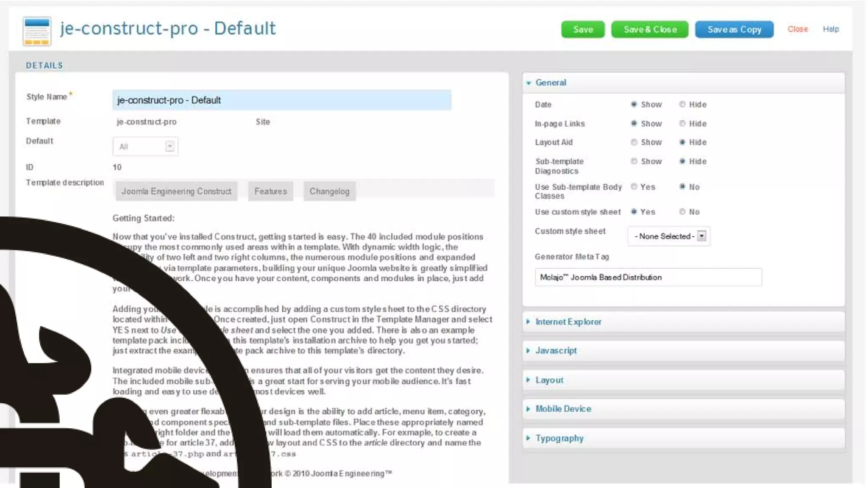Click the green Save button

[x=583, y=30]
